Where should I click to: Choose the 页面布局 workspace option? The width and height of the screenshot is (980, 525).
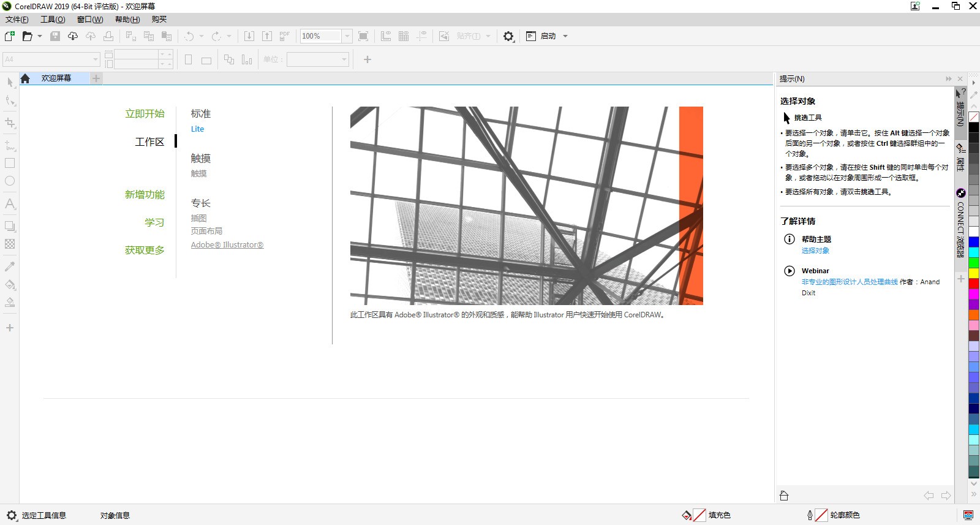pos(206,231)
